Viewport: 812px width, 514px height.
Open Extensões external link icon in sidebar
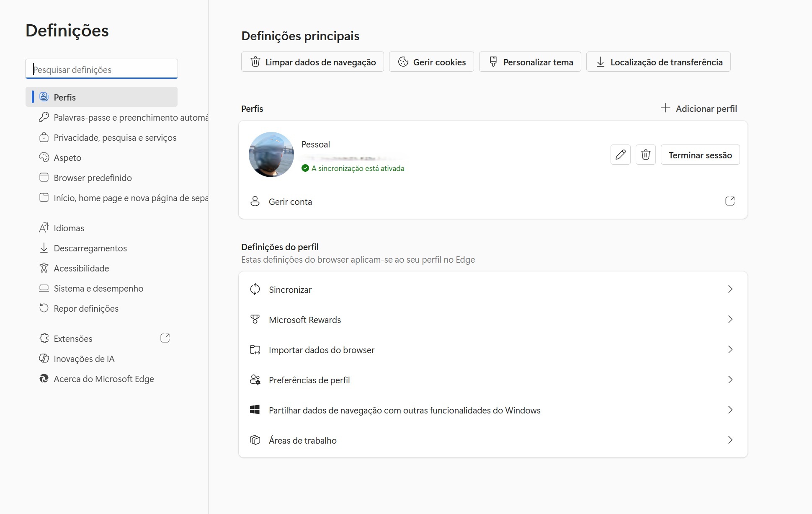(165, 338)
